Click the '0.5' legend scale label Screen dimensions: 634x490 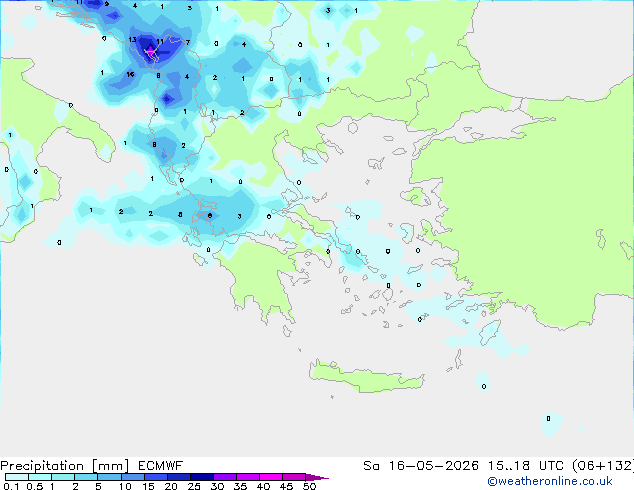coord(35,486)
